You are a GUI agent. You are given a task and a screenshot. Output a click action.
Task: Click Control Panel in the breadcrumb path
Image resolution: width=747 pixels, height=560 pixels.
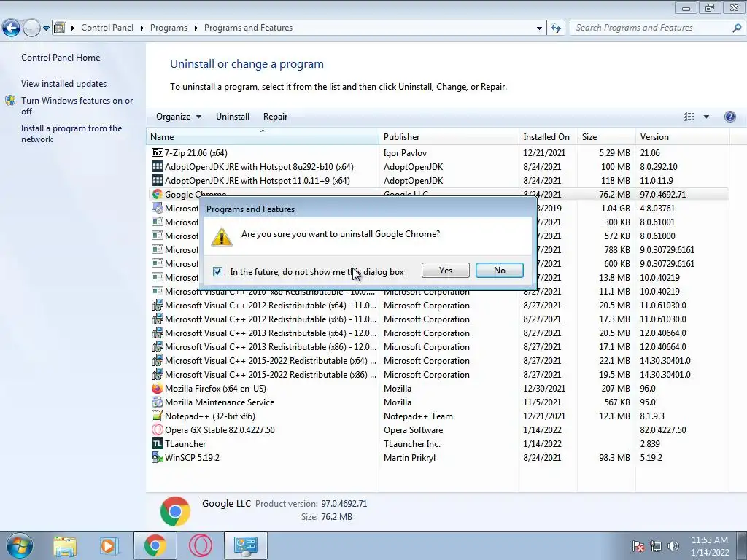pos(107,28)
